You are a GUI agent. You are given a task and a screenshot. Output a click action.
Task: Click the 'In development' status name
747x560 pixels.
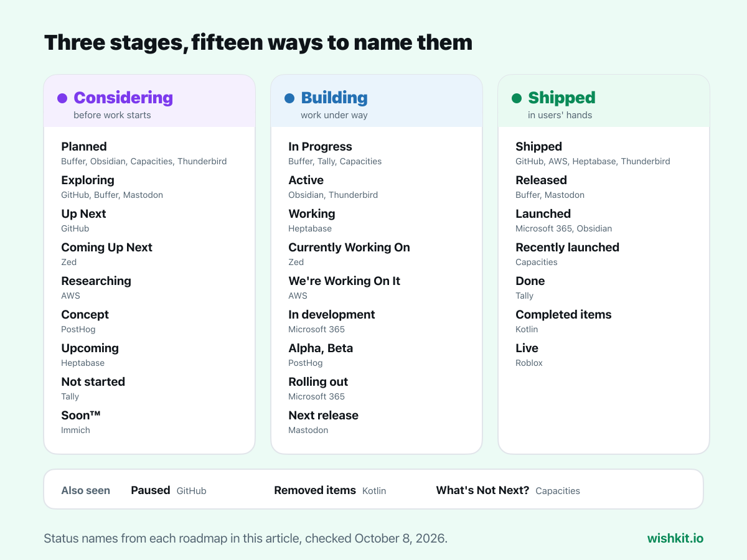click(332, 315)
